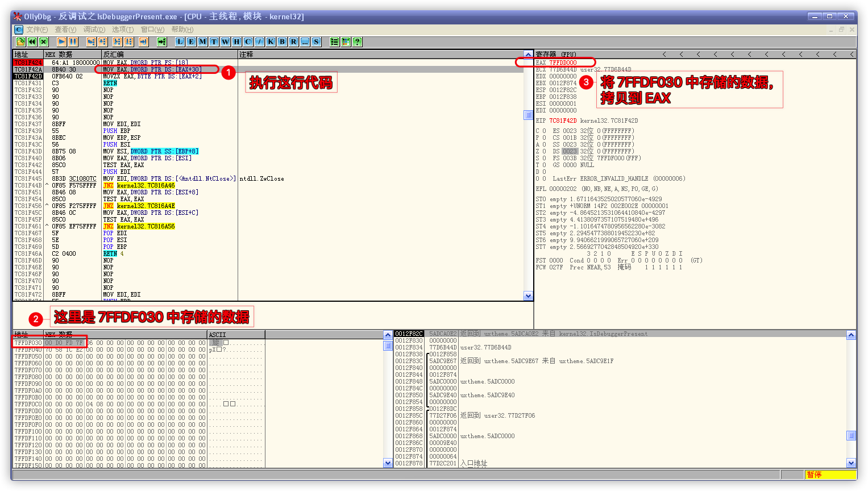
Task: Select the Z zero flag value
Action: point(544,151)
